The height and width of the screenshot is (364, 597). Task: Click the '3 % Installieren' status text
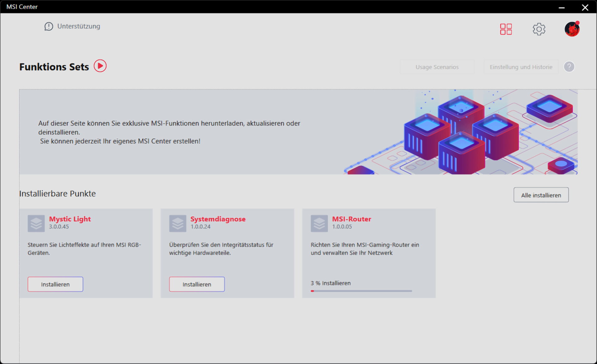(x=331, y=283)
